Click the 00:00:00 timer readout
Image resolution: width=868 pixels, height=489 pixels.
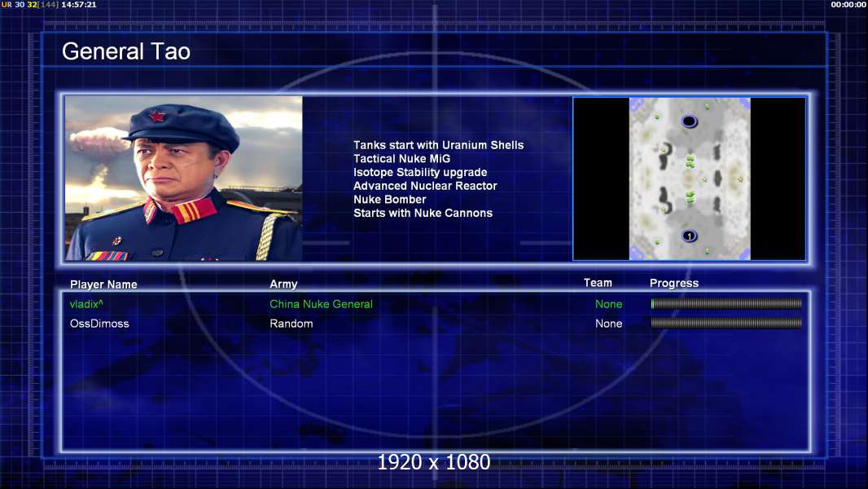tap(848, 4)
